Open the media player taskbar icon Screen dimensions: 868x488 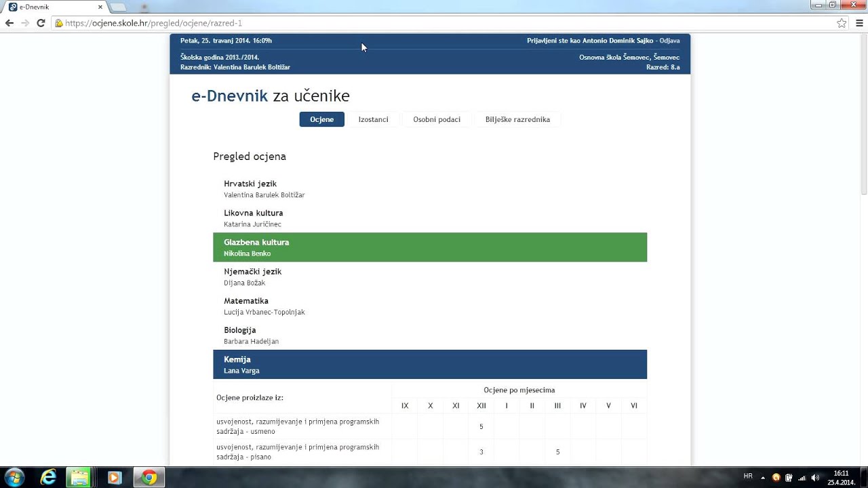(x=114, y=478)
